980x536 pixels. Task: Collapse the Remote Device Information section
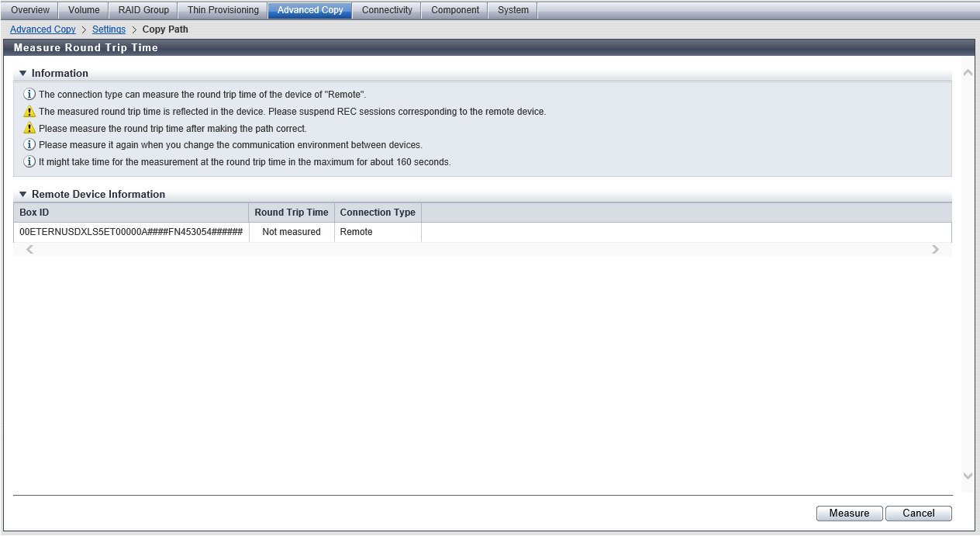[x=23, y=195]
